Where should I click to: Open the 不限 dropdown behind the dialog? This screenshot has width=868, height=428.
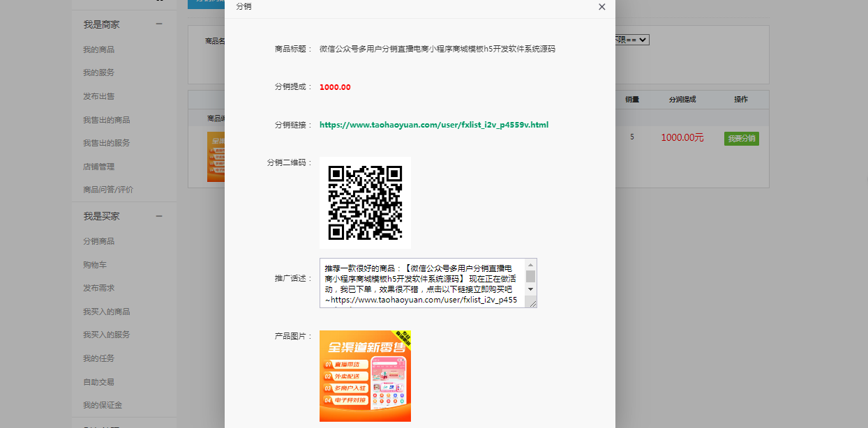632,40
